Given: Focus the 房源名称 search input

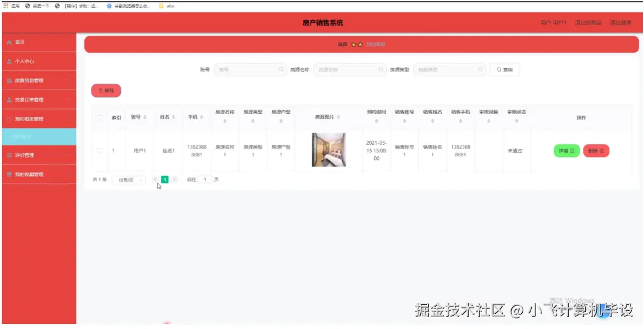Looking at the screenshot, I should pyautogui.click(x=350, y=70).
